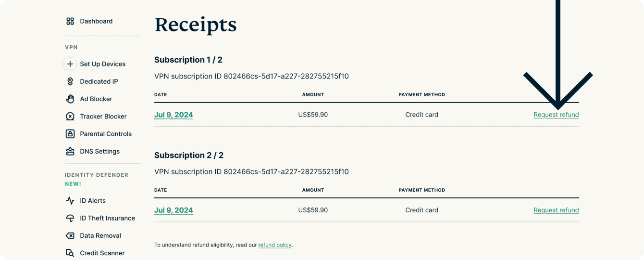
Task: Request refund for Subscription 1 / 2
Action: point(556,115)
